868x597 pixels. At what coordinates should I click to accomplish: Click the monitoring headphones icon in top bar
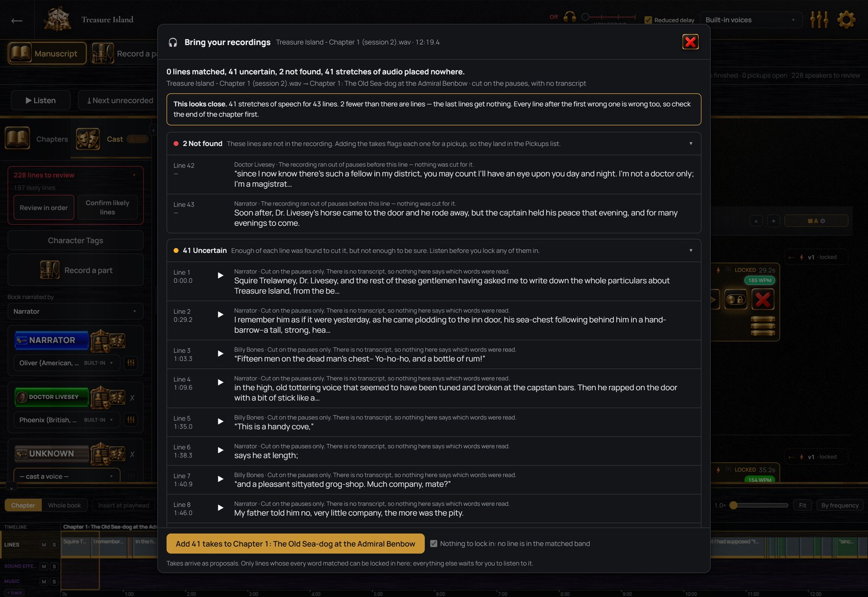pyautogui.click(x=570, y=17)
